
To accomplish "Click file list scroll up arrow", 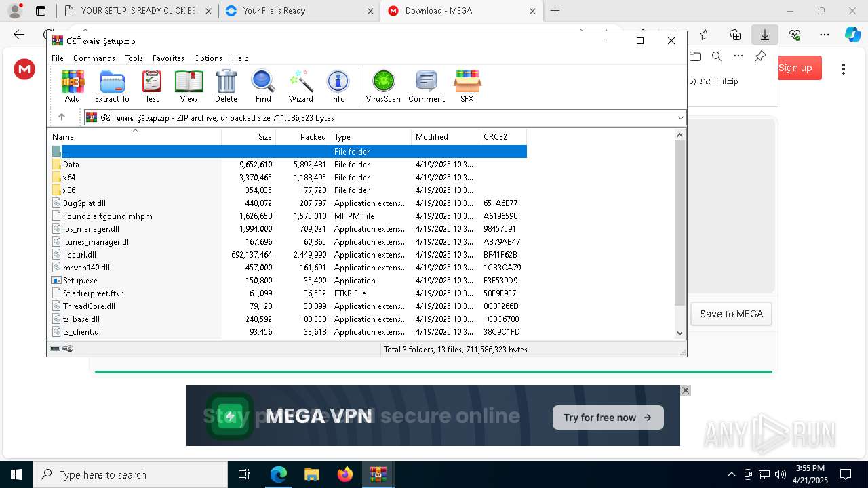I will point(680,135).
